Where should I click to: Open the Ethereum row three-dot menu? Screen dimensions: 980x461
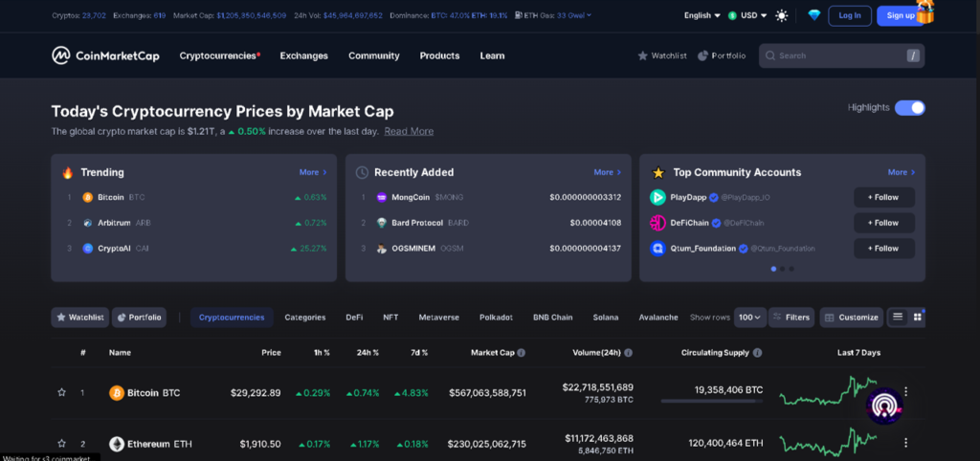(x=905, y=442)
